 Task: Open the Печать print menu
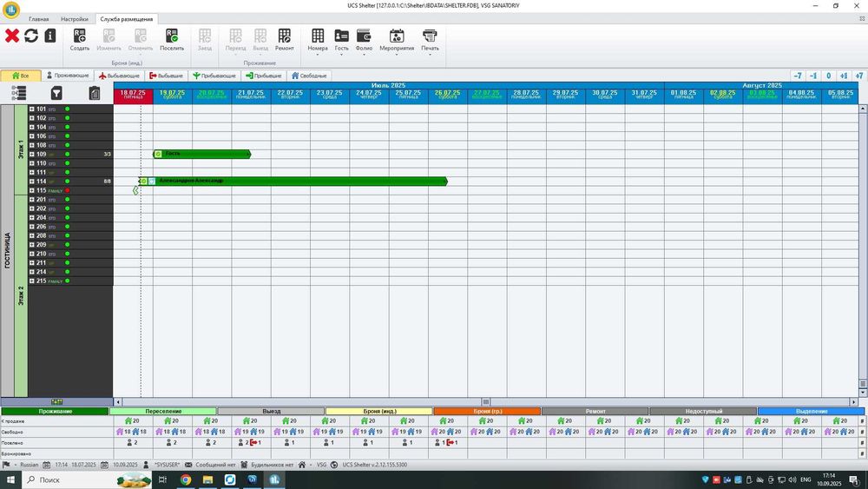(430, 41)
